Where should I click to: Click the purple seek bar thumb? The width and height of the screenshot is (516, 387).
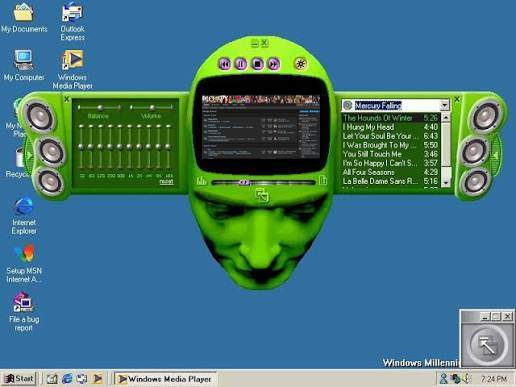[244, 182]
